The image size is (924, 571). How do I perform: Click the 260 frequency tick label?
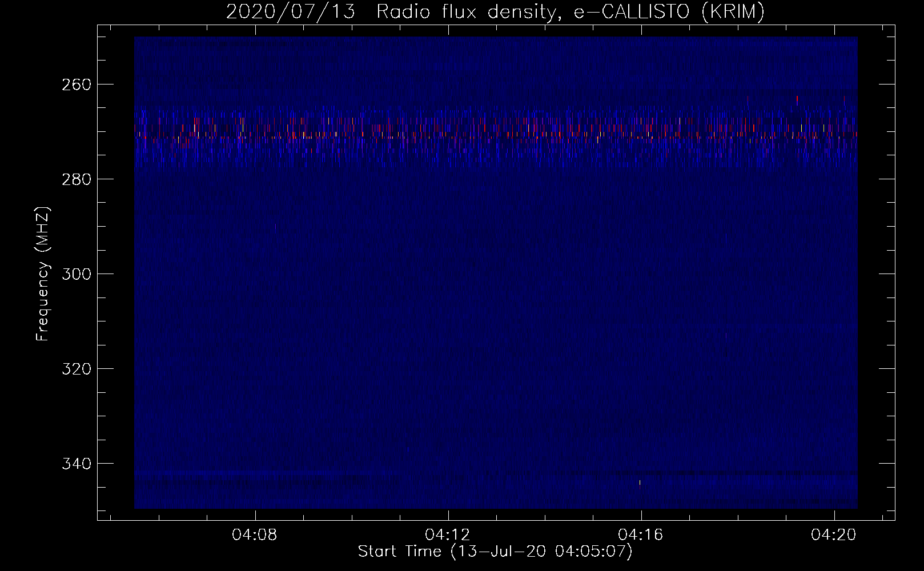pyautogui.click(x=77, y=85)
